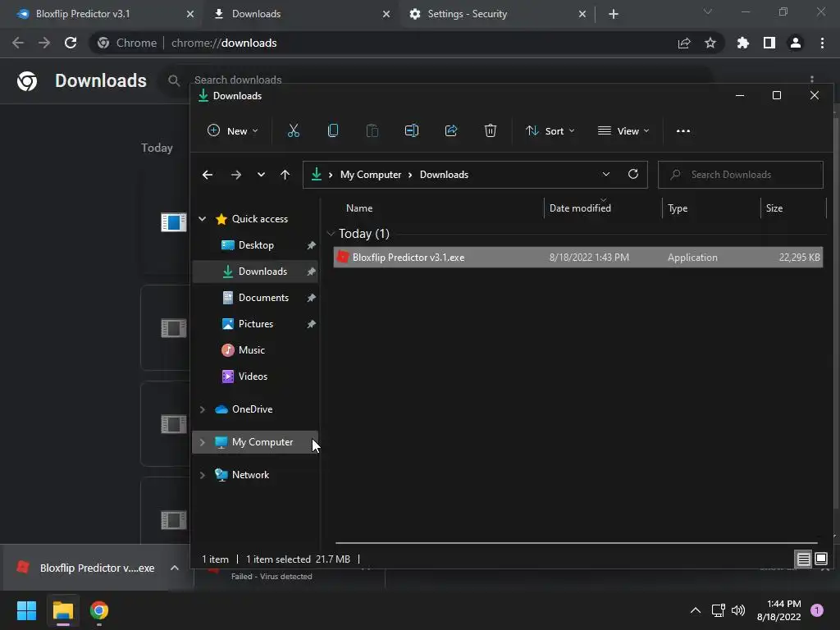840x630 pixels.
Task: Close the Bloxflip Predictor v3.1 tab
Action: click(x=190, y=14)
